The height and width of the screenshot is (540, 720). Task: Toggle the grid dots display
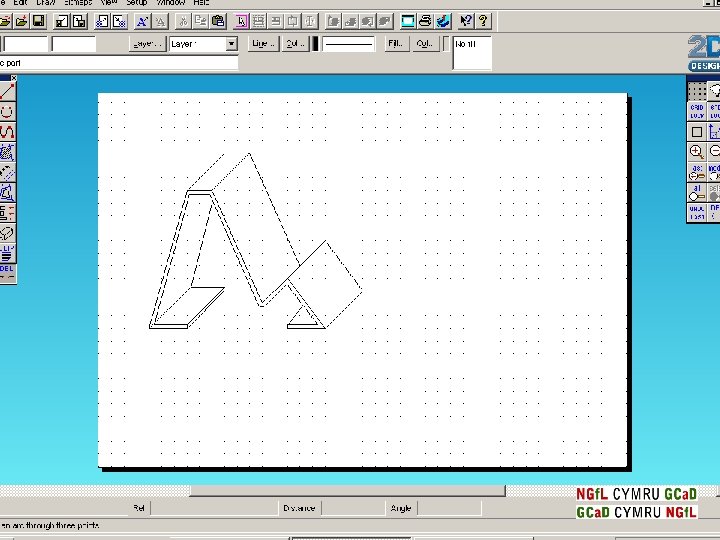tap(697, 91)
